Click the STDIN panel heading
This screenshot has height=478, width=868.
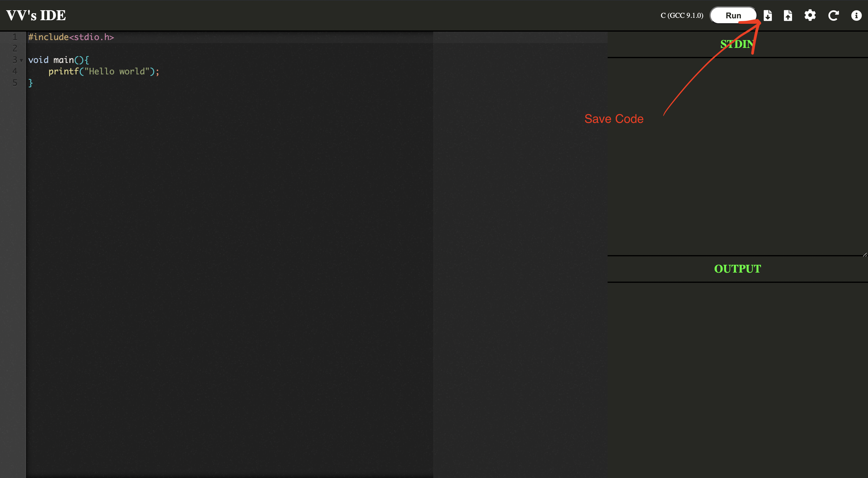tap(737, 44)
